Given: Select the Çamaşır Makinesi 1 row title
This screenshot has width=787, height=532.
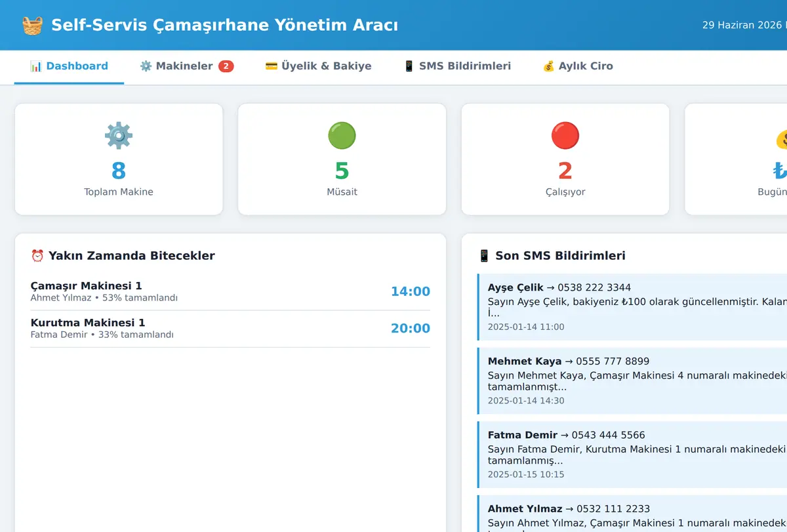Looking at the screenshot, I should coord(86,286).
